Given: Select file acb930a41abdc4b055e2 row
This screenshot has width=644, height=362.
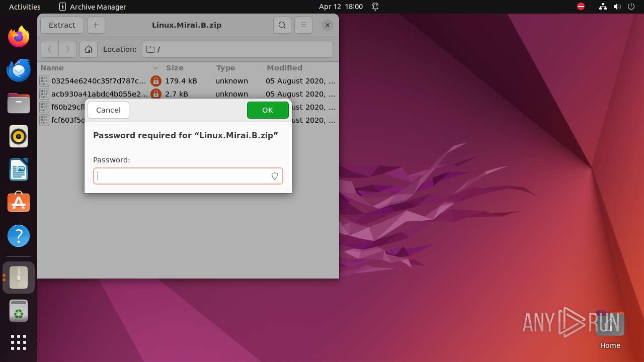Looking at the screenshot, I should click(x=188, y=94).
